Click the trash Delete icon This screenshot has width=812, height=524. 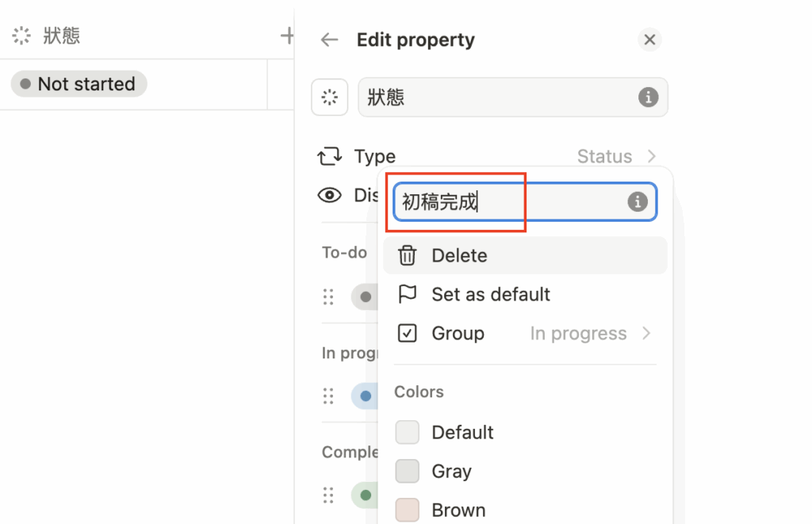pos(407,255)
